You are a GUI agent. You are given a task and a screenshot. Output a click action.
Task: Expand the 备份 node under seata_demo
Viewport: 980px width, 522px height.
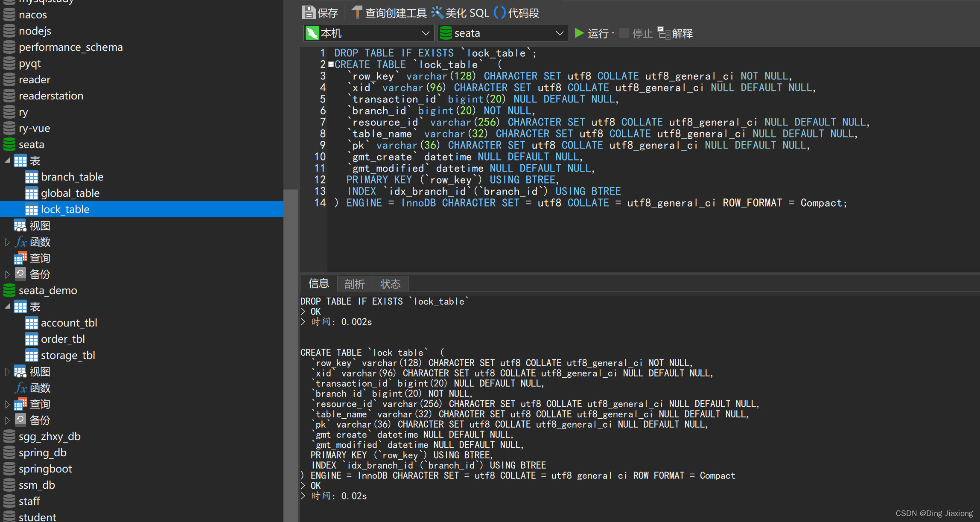(x=7, y=420)
